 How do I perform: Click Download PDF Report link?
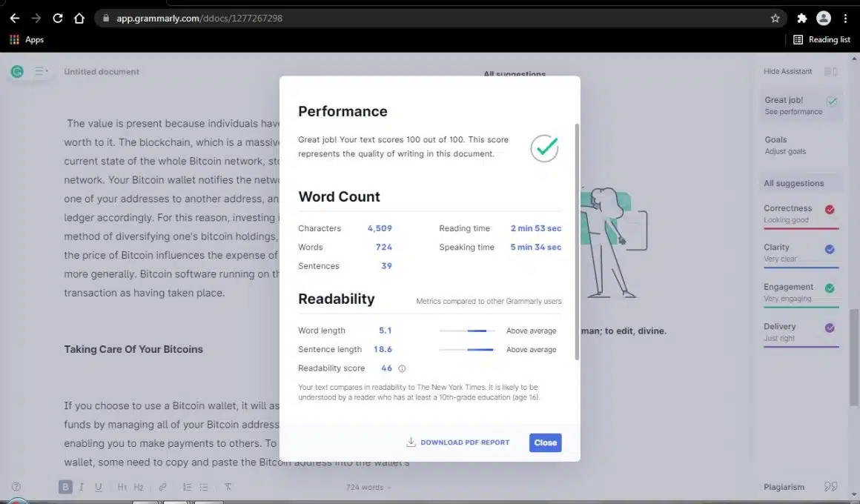458,442
